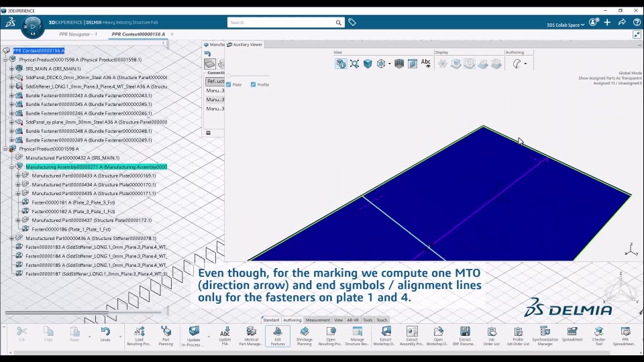The height and width of the screenshot is (362, 644).
Task: Open the help question mark icon
Action: click(637, 22)
